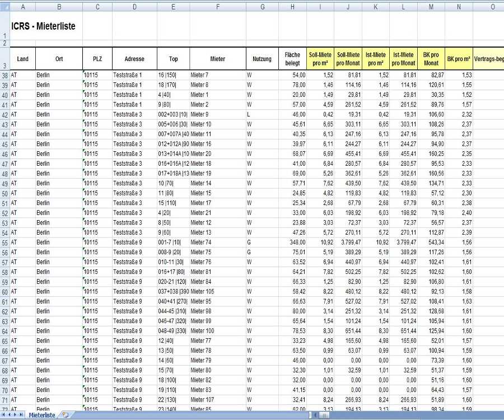Select Nutzung cell G for Mieter 75
Viewport: 504px width, 420px height.
coord(262,252)
